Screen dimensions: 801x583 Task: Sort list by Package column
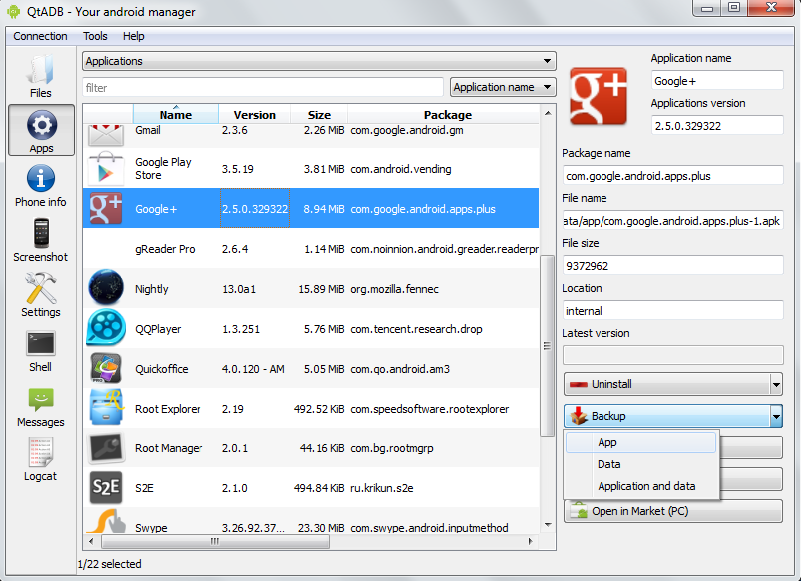[443, 114]
